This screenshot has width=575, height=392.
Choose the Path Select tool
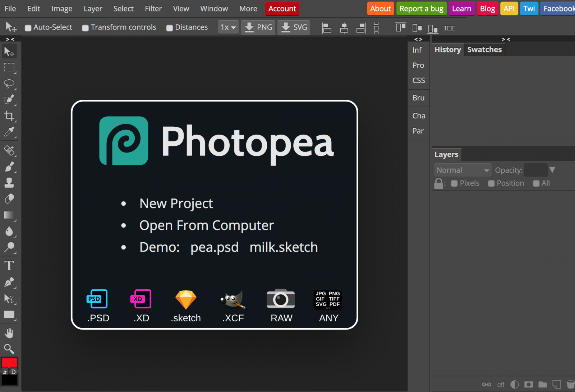9,299
